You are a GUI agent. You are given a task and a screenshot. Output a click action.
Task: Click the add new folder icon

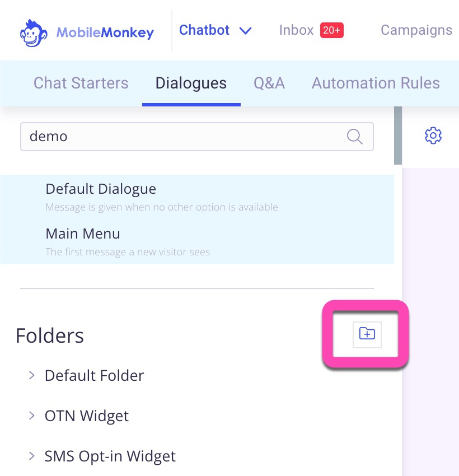pyautogui.click(x=367, y=334)
